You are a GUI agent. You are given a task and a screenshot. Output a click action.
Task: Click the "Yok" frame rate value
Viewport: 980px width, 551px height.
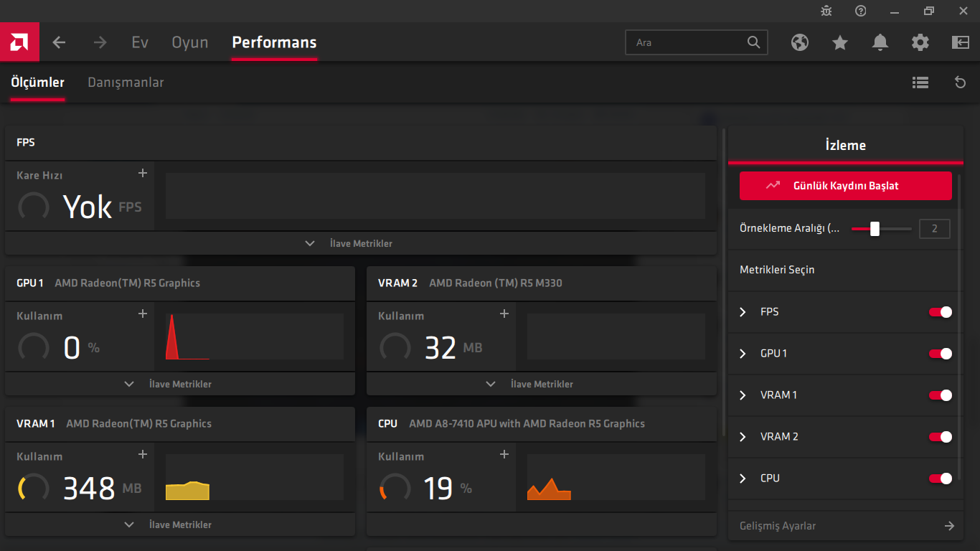click(88, 207)
